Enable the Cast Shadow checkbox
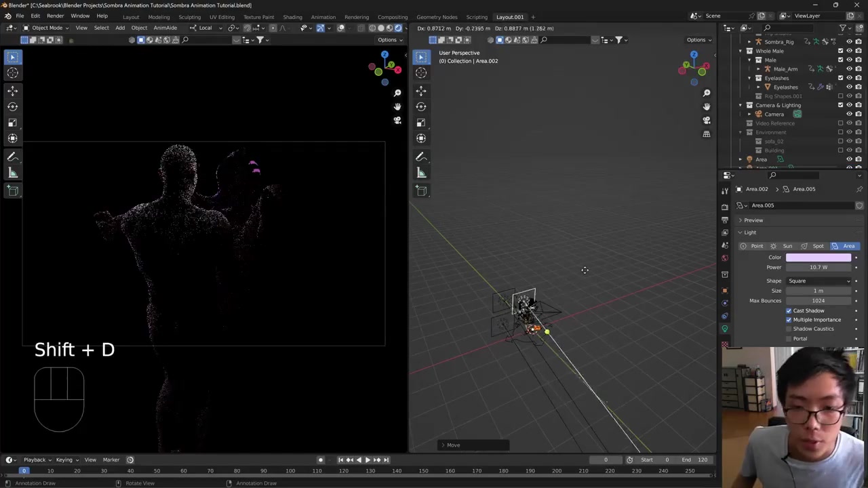Screen dimensions: 868x488 pos(789,310)
